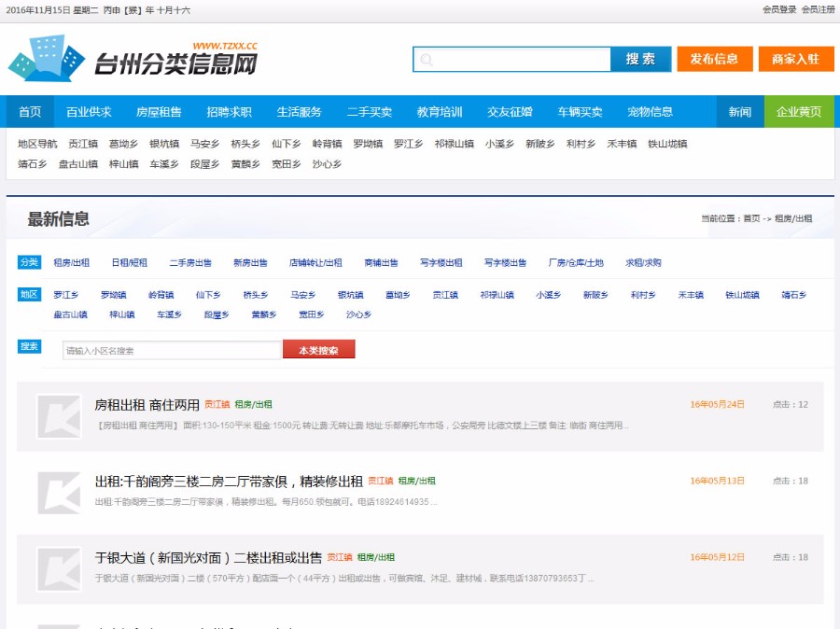Click date 16年05月24日
This screenshot has height=629, width=840.
(718, 404)
